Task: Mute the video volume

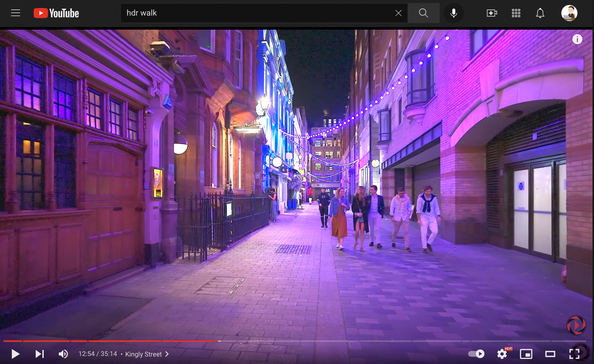Action: (63, 354)
